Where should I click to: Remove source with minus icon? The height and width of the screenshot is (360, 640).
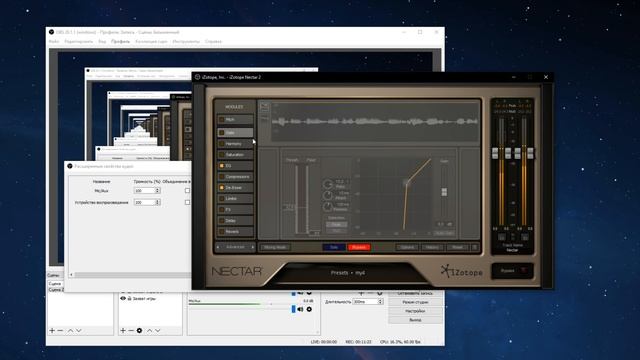131,331
